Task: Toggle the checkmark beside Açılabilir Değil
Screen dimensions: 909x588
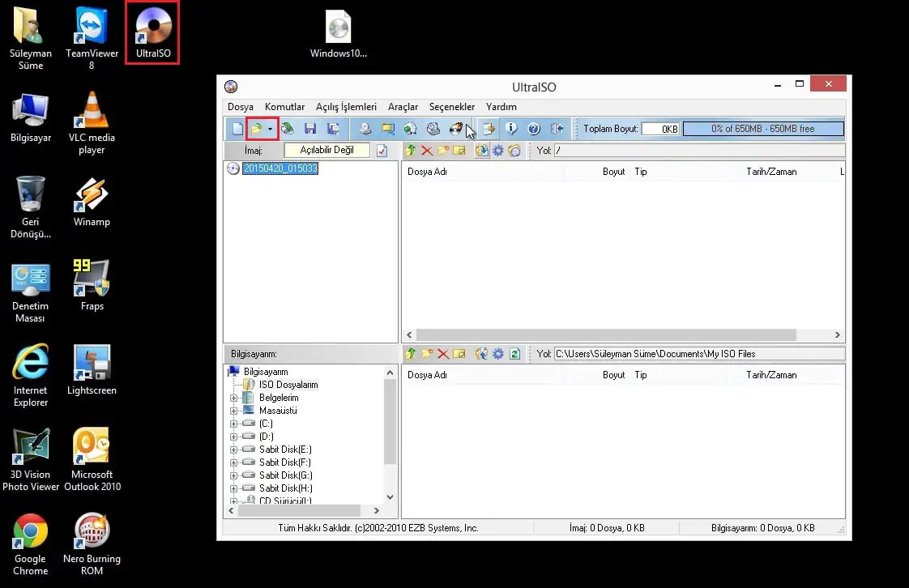Action: point(382,150)
